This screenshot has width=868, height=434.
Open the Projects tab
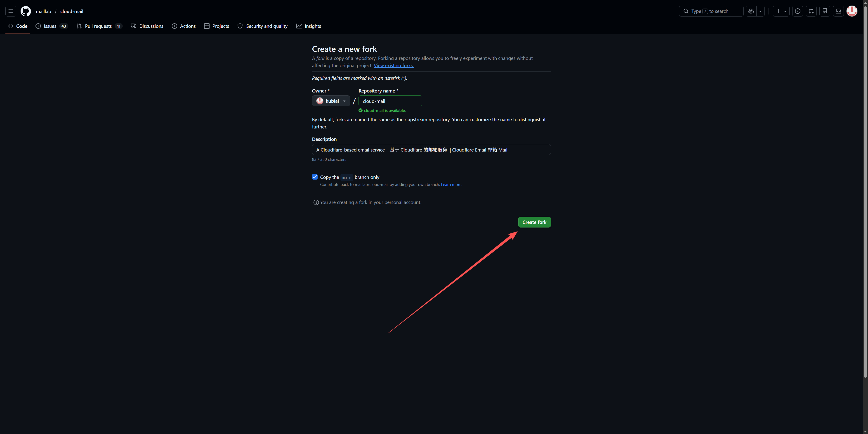coord(216,26)
